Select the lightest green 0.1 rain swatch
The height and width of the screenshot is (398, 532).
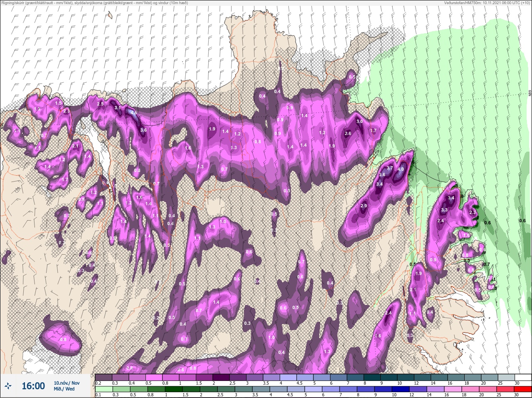point(104,389)
